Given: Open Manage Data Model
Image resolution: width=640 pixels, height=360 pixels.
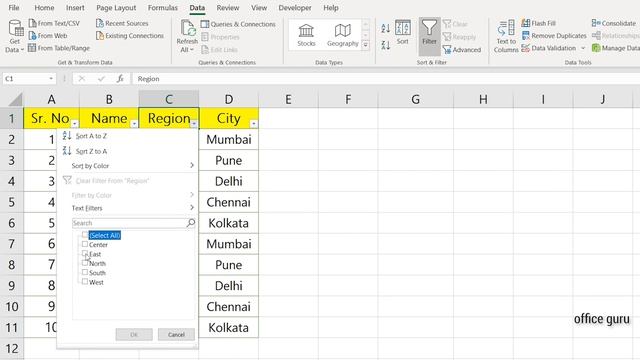Looking at the screenshot, I should [x=616, y=48].
